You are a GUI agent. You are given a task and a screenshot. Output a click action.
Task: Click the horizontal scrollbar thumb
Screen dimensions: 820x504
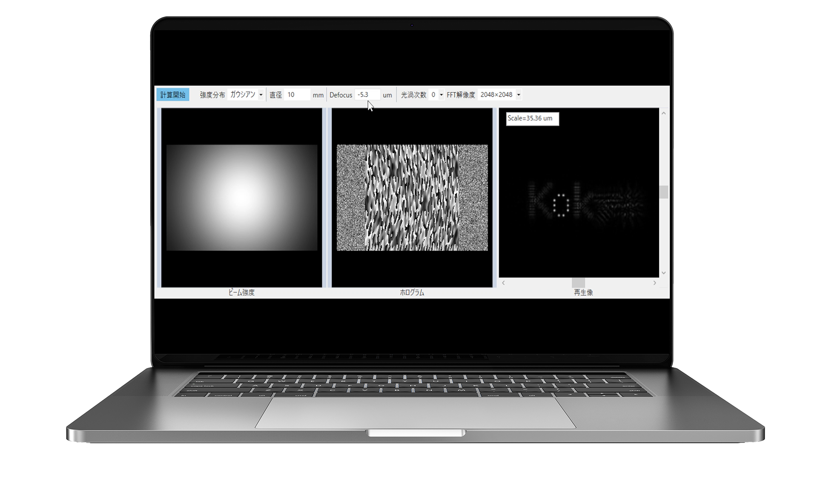[x=578, y=283]
